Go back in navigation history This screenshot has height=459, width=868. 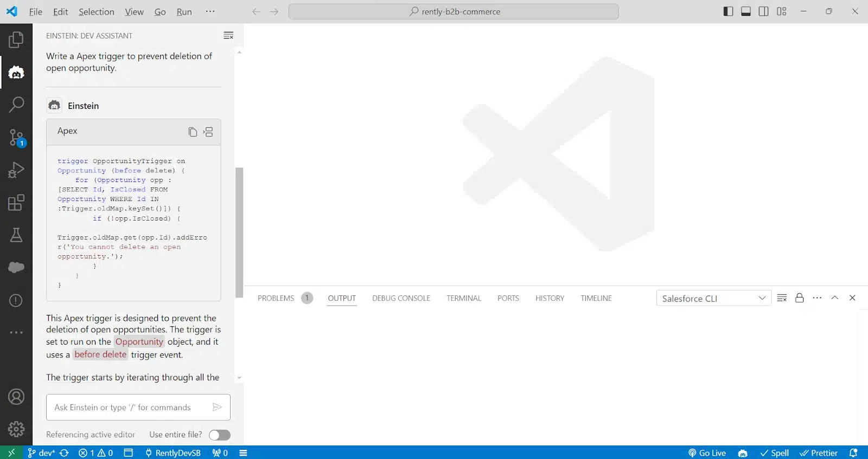coord(257,11)
